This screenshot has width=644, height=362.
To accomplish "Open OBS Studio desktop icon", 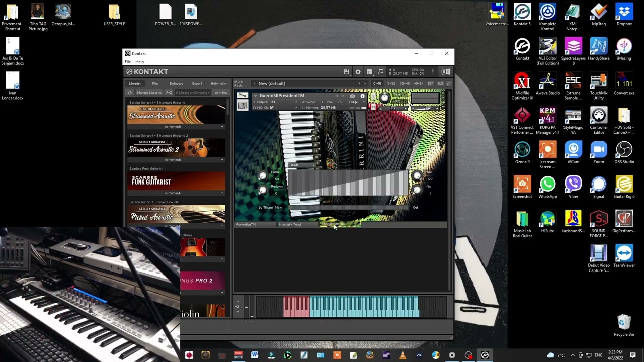I will pos(624,152).
